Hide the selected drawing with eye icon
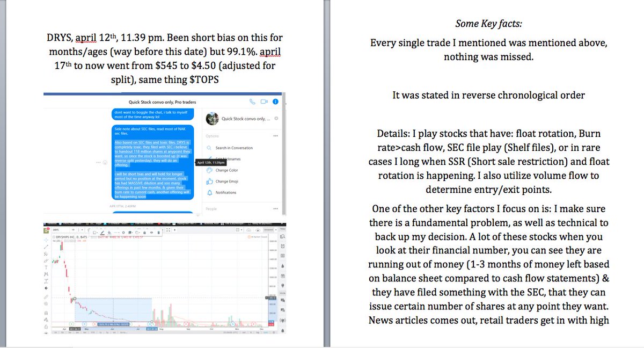 (151, 233)
